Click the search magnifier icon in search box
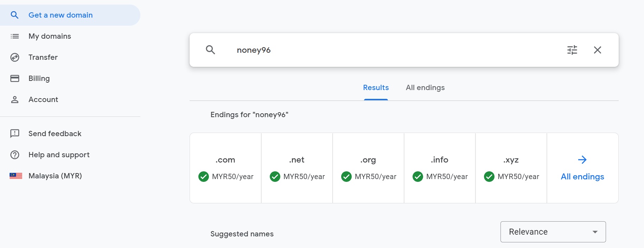Screen dimensions: 644x248 coord(210,50)
